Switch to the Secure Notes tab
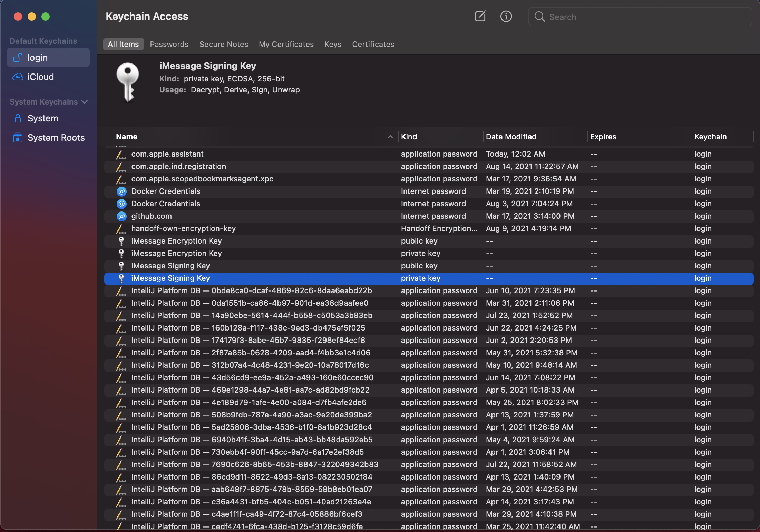Viewport: 760px width, 532px height. click(x=224, y=44)
